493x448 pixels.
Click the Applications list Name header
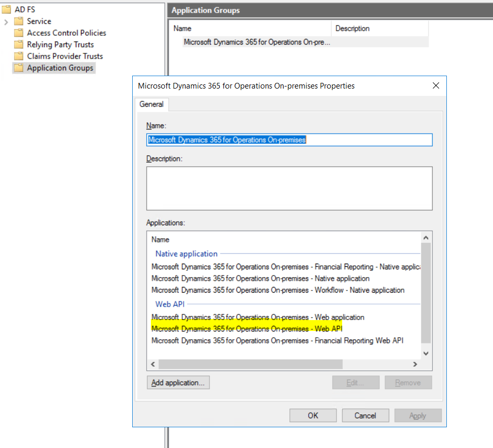(x=160, y=240)
